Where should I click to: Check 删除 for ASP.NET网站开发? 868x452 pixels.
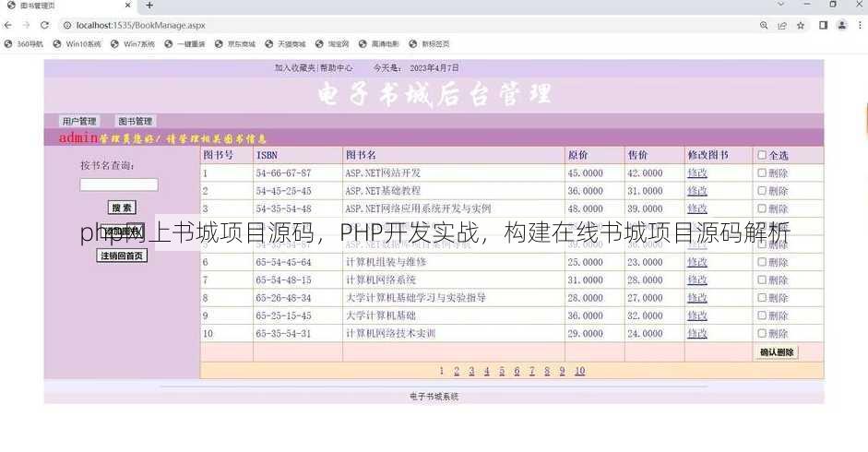(762, 172)
